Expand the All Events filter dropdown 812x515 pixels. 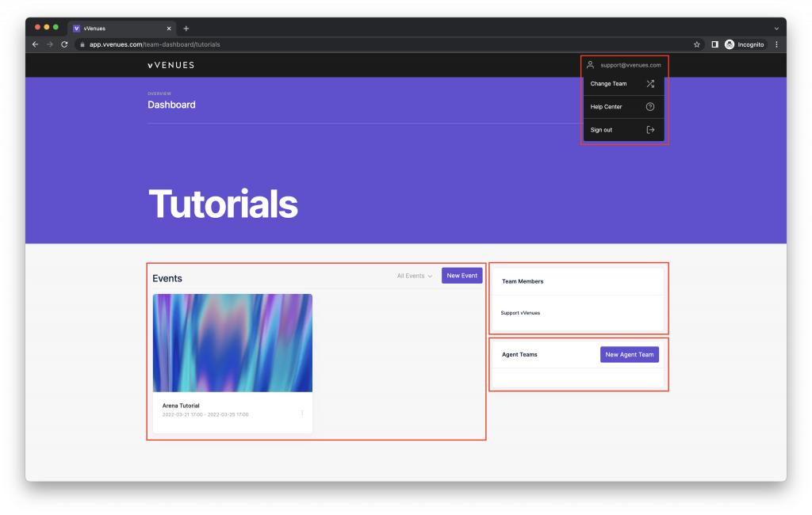pyautogui.click(x=414, y=276)
